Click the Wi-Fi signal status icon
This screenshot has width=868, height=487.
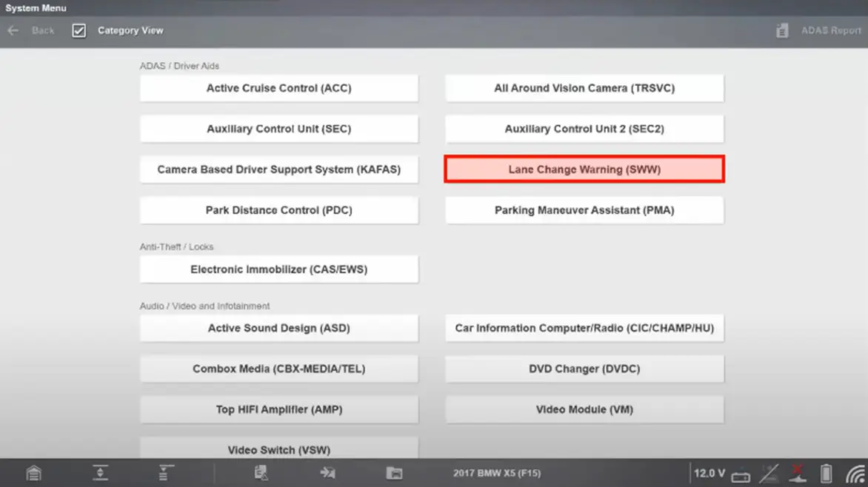click(x=855, y=473)
